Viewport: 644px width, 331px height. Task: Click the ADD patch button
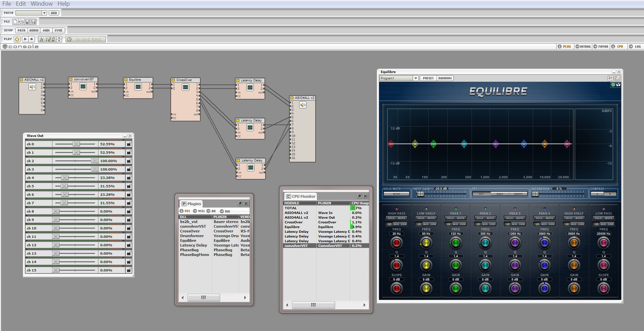click(54, 13)
